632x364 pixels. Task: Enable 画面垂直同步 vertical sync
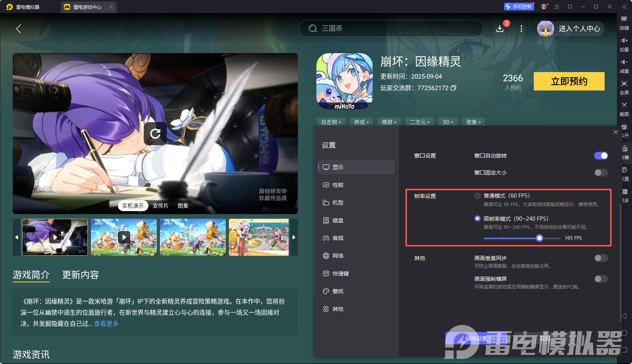tap(601, 258)
